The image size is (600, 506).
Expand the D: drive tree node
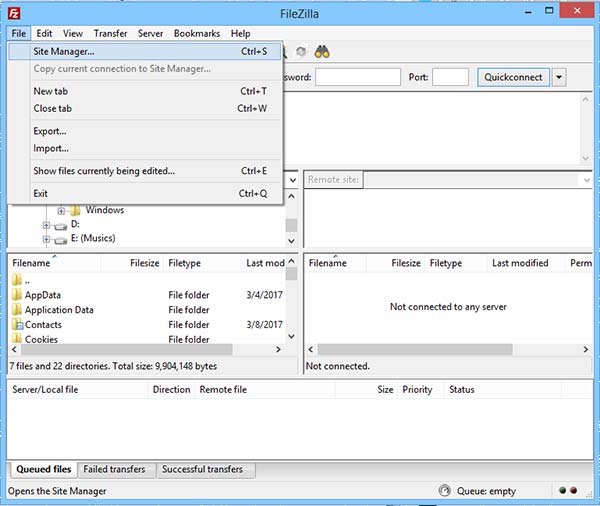click(x=46, y=225)
